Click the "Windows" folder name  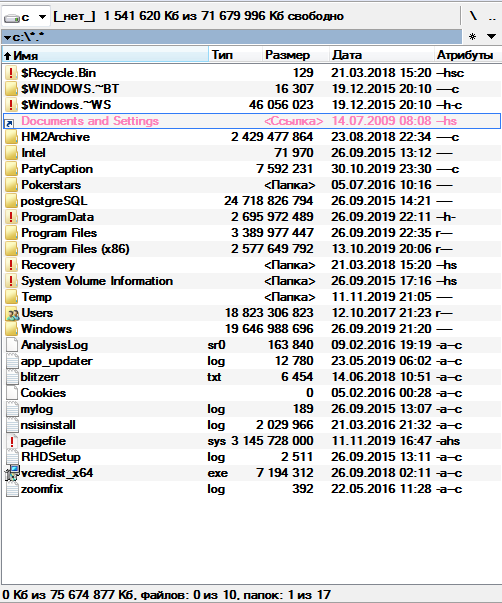coord(47,329)
